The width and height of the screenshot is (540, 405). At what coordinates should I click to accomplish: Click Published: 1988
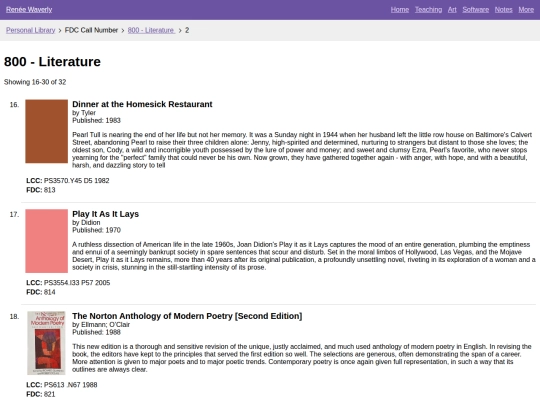[96, 332]
